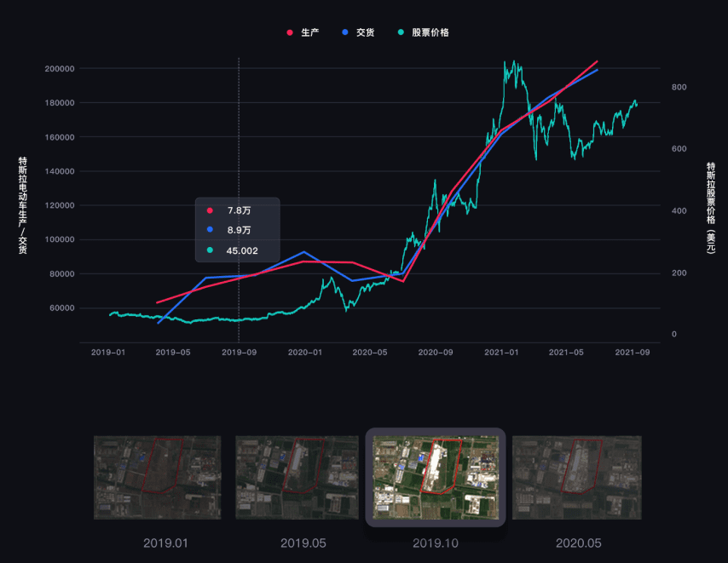The image size is (728, 563).
Task: Click the 200000 left y-axis label
Action: pos(59,69)
